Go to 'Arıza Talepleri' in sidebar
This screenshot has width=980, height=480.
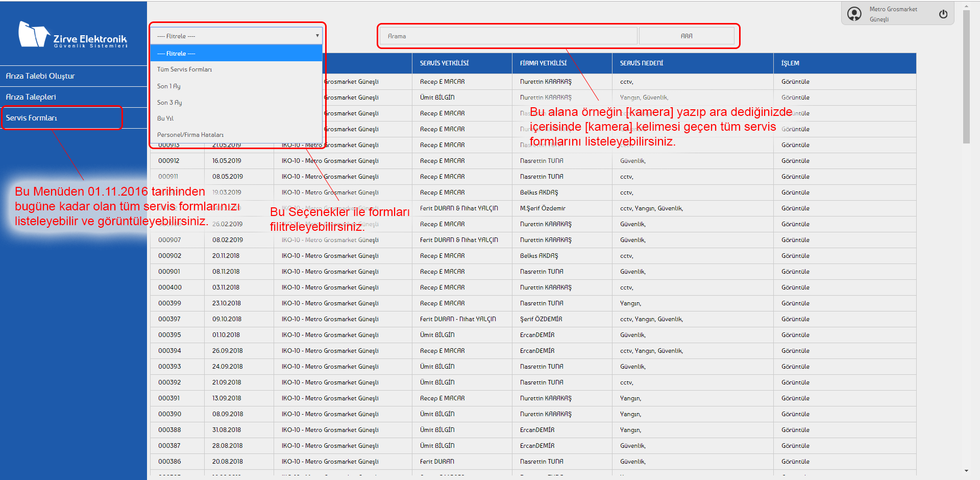point(31,97)
